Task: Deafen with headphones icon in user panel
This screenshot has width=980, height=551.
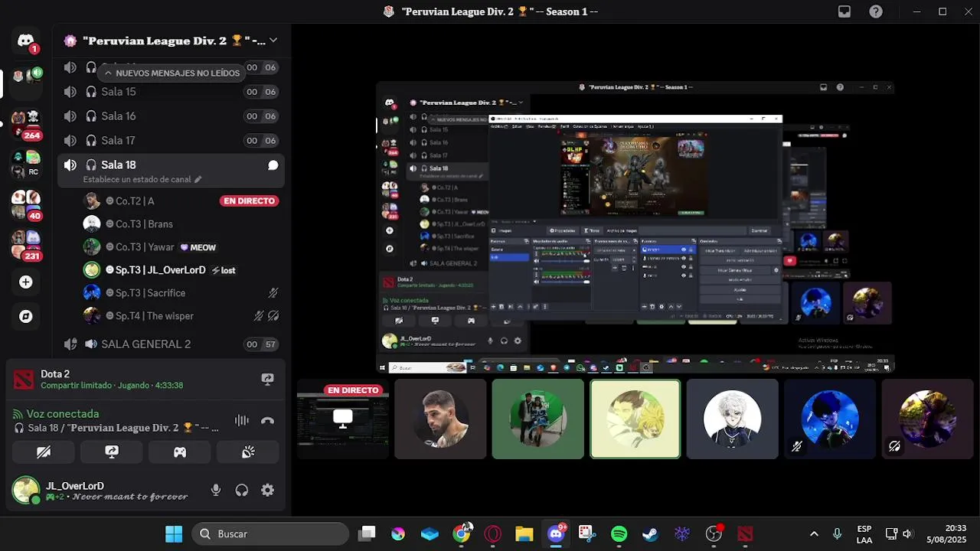Action: (242, 491)
